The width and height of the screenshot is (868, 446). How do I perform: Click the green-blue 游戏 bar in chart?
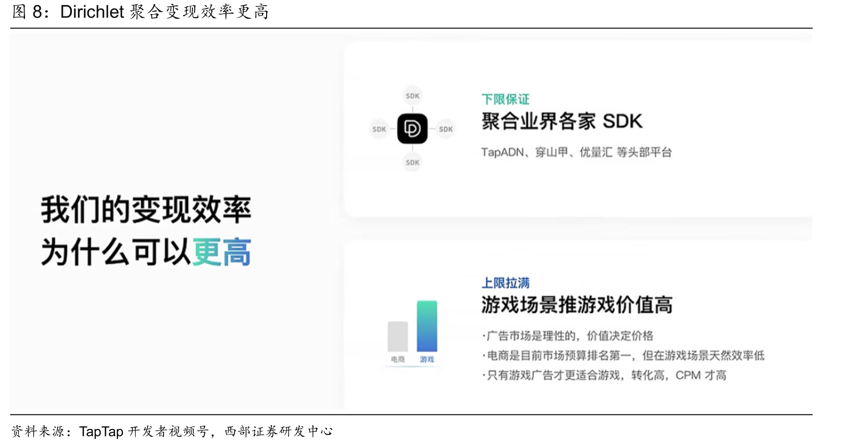(427, 326)
